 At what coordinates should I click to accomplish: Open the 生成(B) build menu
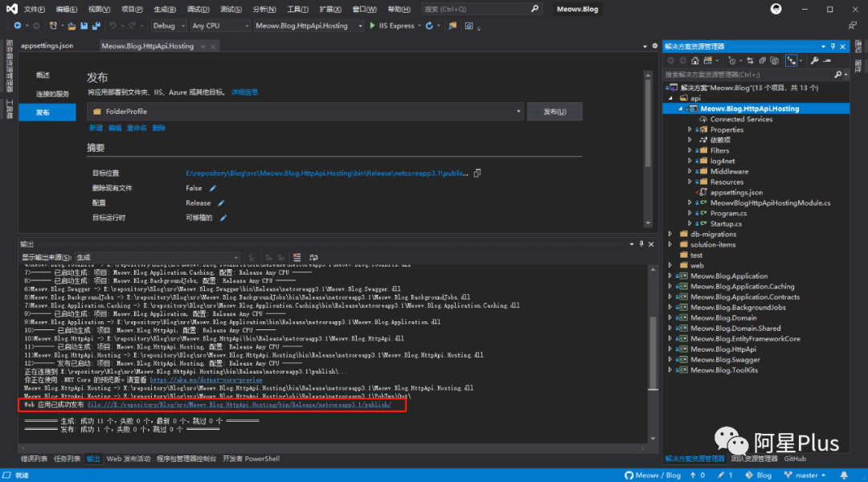(165, 10)
